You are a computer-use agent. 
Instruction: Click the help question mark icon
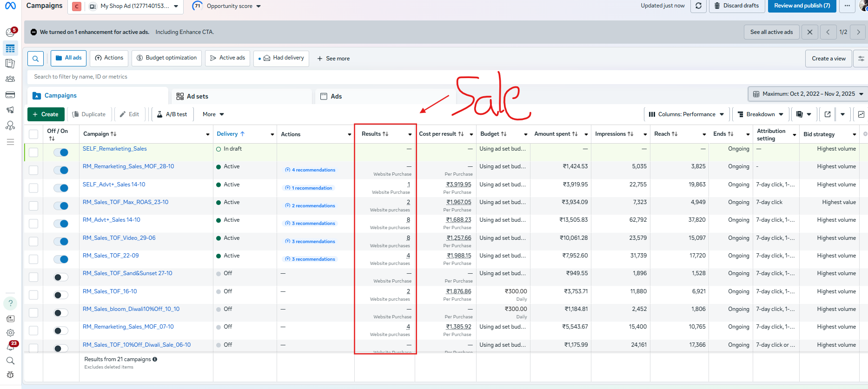(x=10, y=303)
